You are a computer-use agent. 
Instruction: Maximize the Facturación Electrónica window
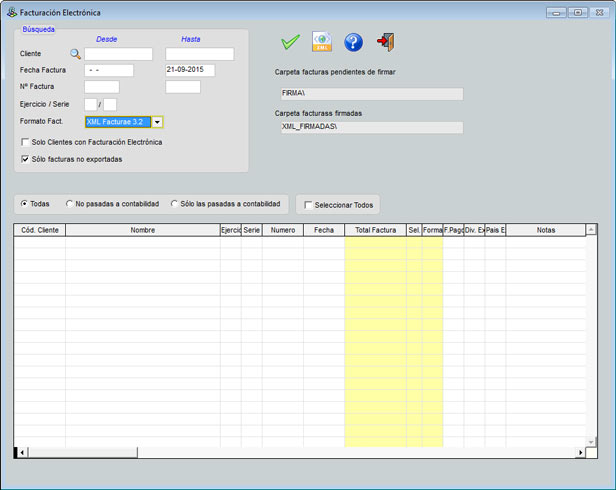578,13
